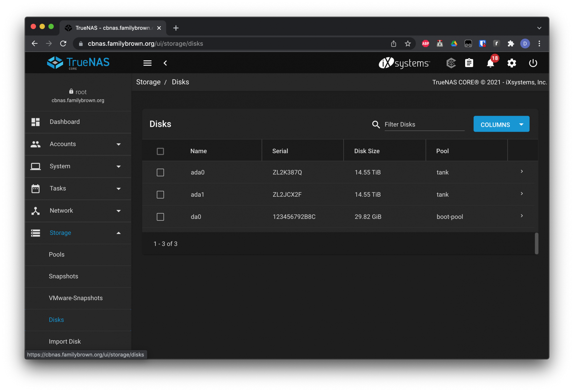The width and height of the screenshot is (574, 392).
Task: Expand the Accounts menu arrow
Action: 119,144
